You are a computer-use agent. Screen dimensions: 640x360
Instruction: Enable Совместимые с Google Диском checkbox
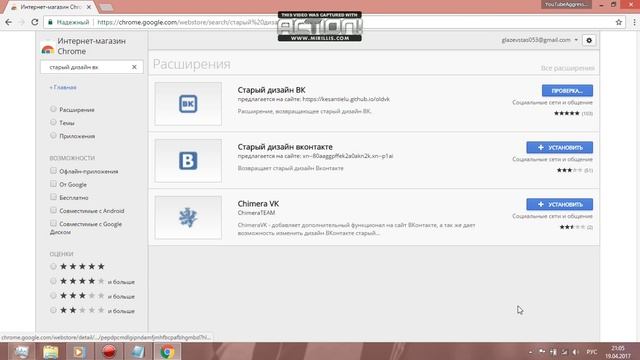click(x=53, y=223)
